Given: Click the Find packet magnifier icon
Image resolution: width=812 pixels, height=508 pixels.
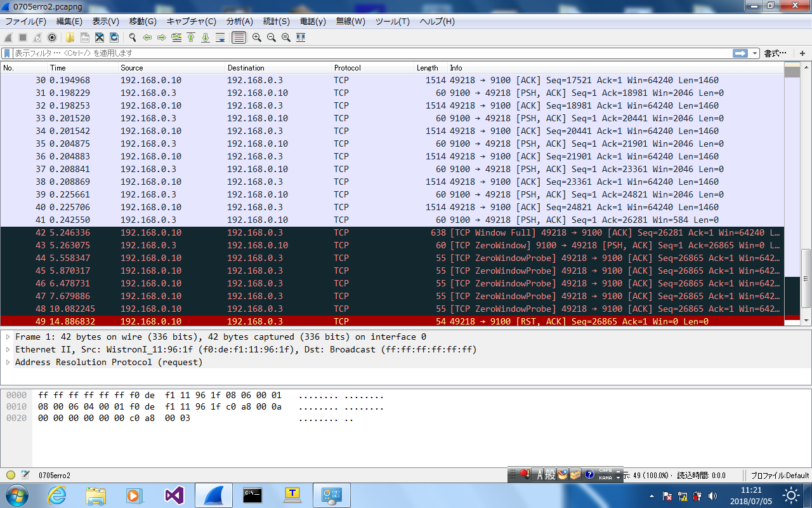Looking at the screenshot, I should pos(133,37).
